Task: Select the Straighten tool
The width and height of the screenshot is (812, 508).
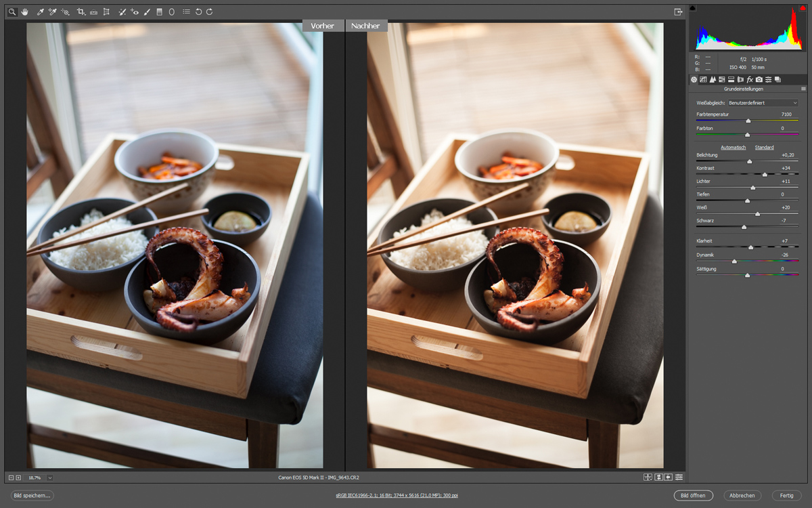Action: tap(93, 12)
